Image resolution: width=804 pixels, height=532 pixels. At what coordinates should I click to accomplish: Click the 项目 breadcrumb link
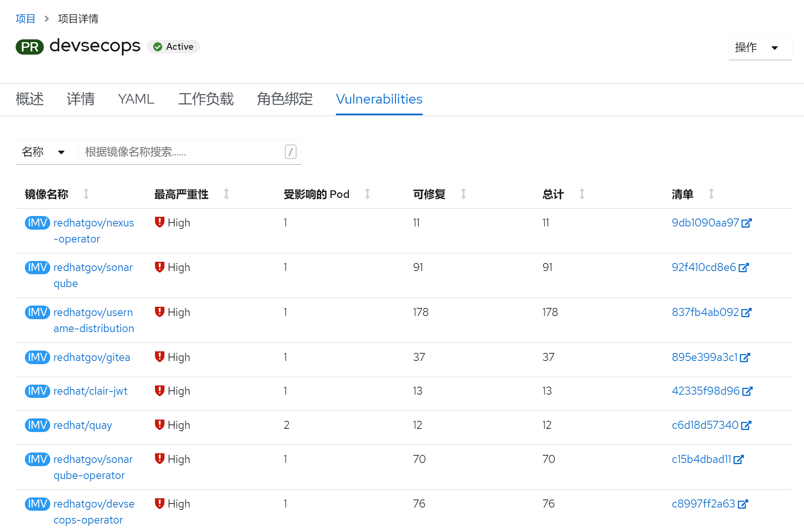point(25,18)
